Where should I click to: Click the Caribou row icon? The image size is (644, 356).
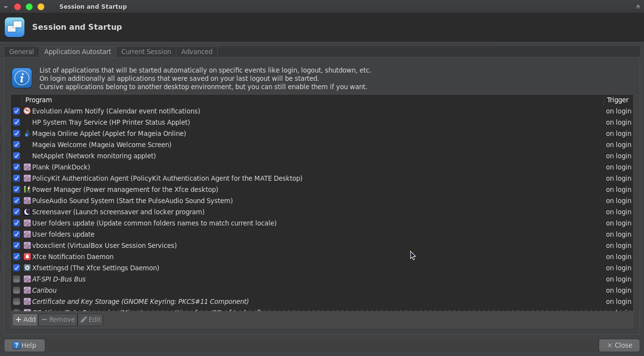pos(27,290)
